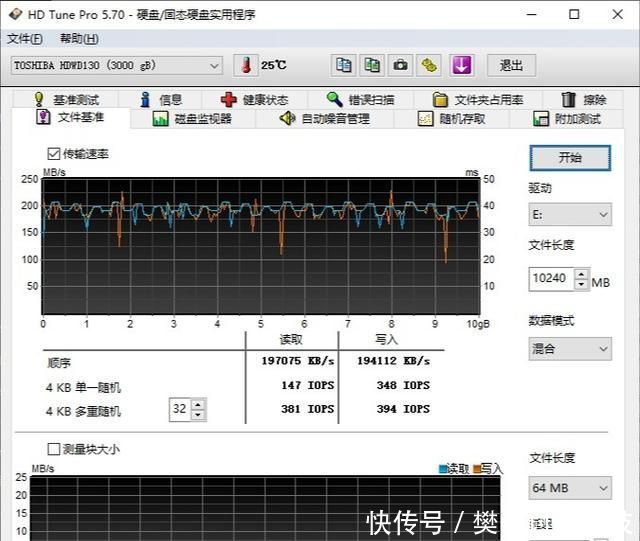640x541 pixels.
Task: Click the 147 IOPS read value
Action: (308, 385)
